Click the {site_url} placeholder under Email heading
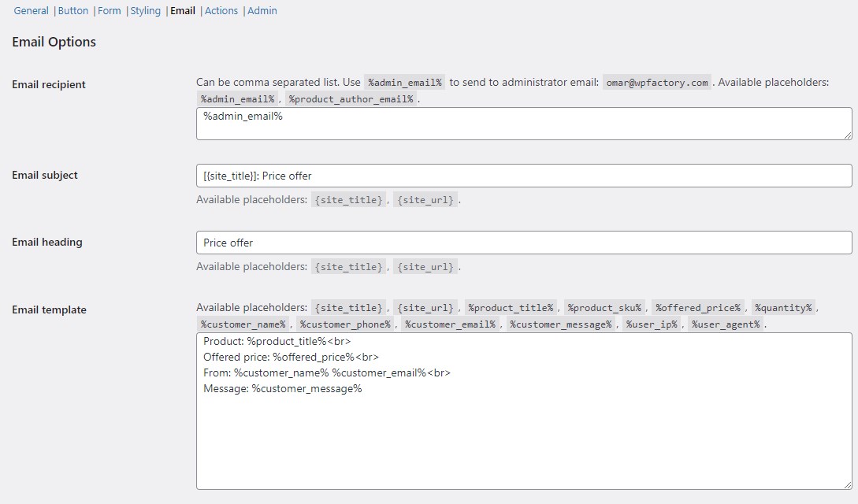Viewport: 858px width, 504px height. pos(425,266)
